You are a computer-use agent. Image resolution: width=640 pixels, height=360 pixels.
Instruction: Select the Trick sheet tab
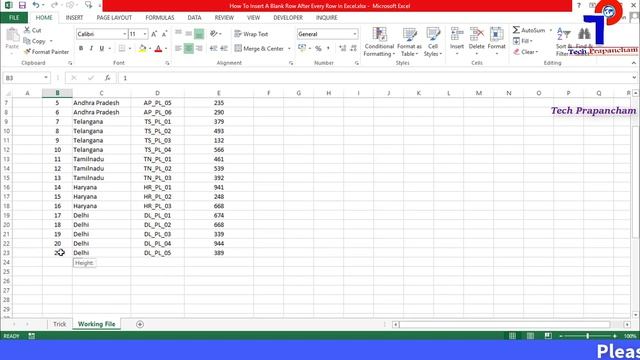(x=60, y=324)
